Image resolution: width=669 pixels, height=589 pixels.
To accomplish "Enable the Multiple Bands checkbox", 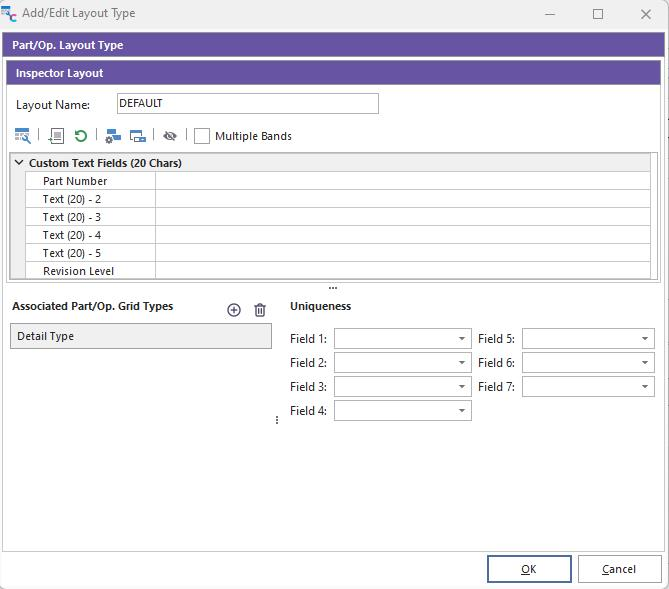I will [203, 136].
